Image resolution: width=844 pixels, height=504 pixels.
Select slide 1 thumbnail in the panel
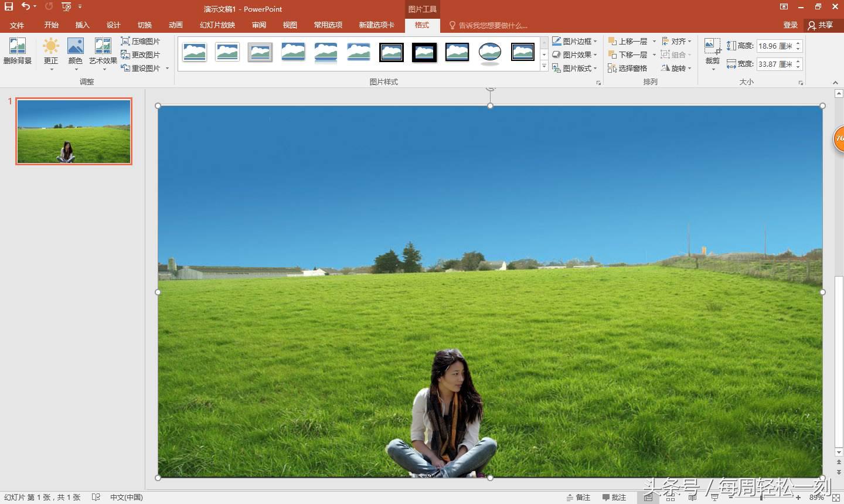pyautogui.click(x=74, y=131)
